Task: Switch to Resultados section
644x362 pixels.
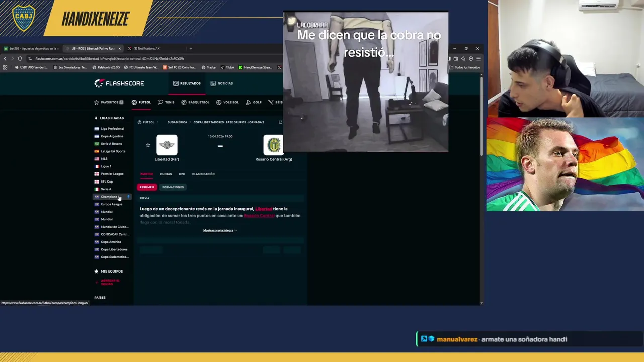Action: tap(187, 83)
